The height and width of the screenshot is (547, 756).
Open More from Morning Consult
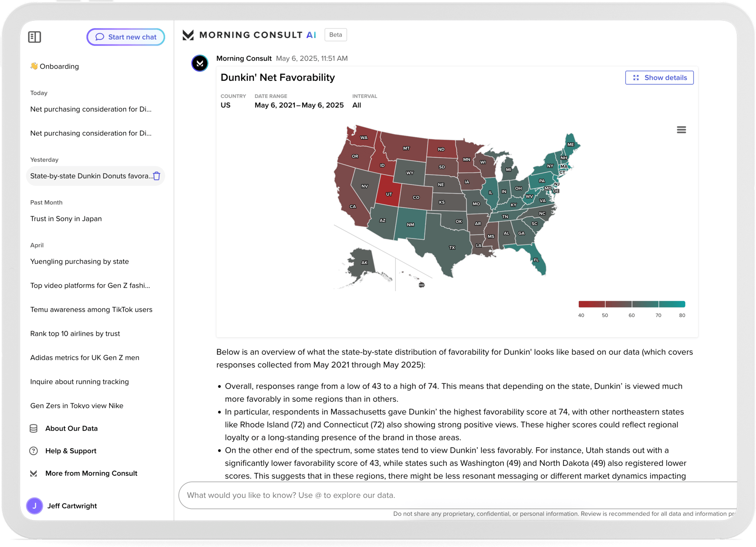point(91,473)
